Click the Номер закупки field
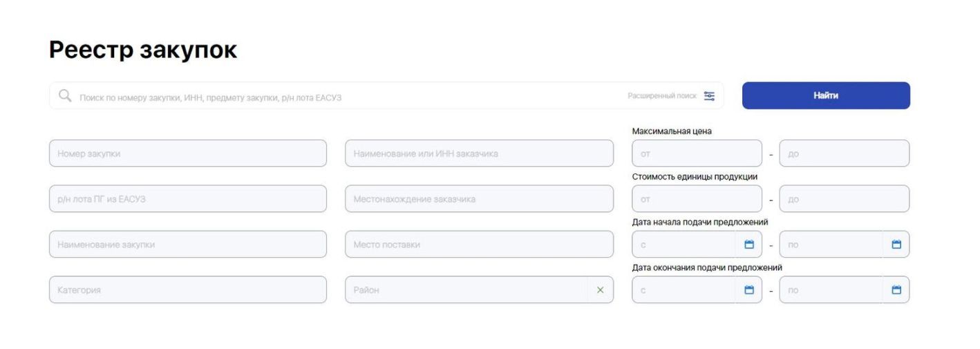Image resolution: width=980 pixels, height=349 pixels. point(188,153)
